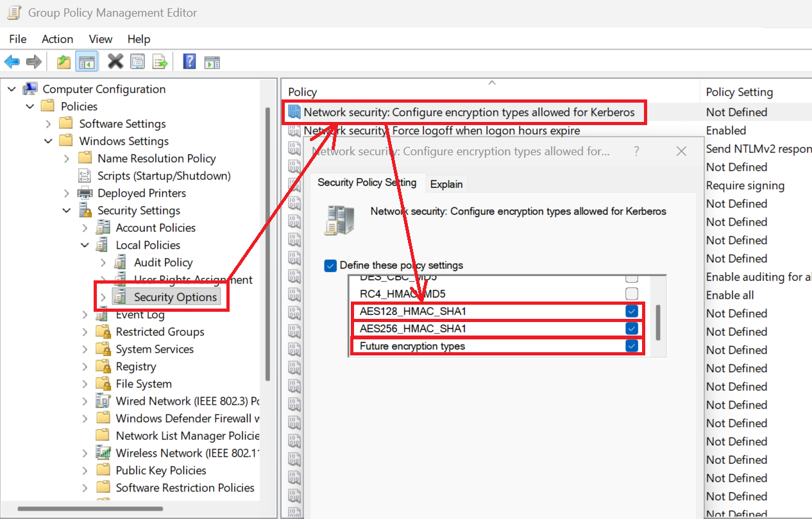
Task: Expand the Software Settings node
Action: pos(49,124)
